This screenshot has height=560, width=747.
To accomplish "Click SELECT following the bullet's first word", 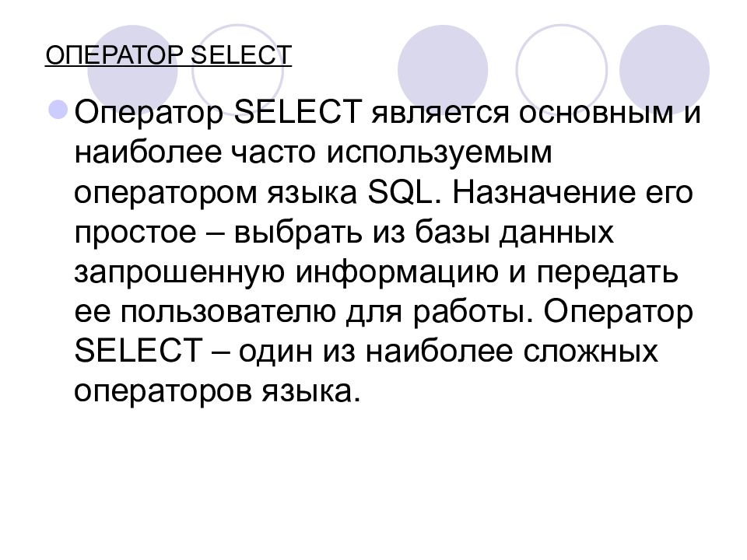I will [297, 112].
